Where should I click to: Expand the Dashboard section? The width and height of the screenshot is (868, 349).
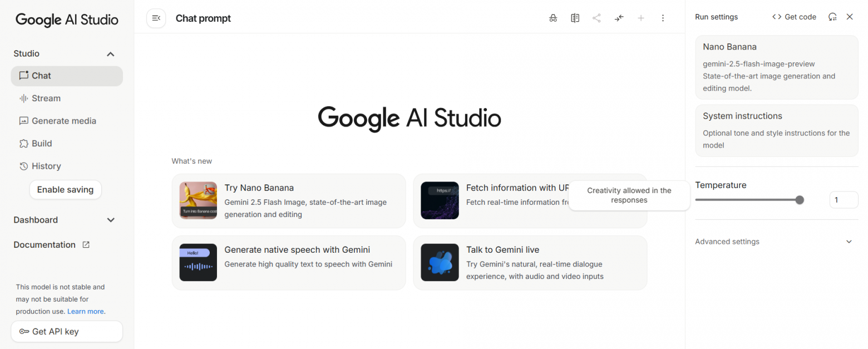coord(111,220)
